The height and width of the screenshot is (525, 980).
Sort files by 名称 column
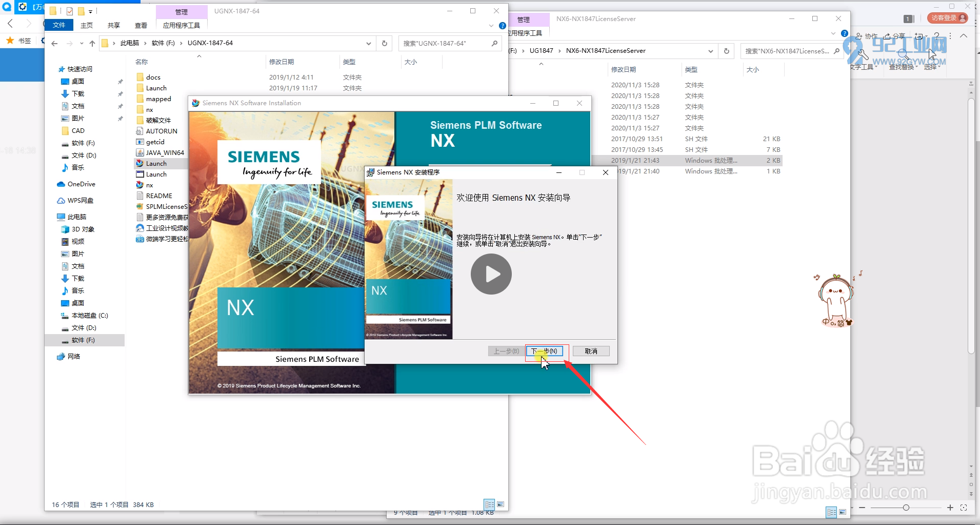(142, 62)
